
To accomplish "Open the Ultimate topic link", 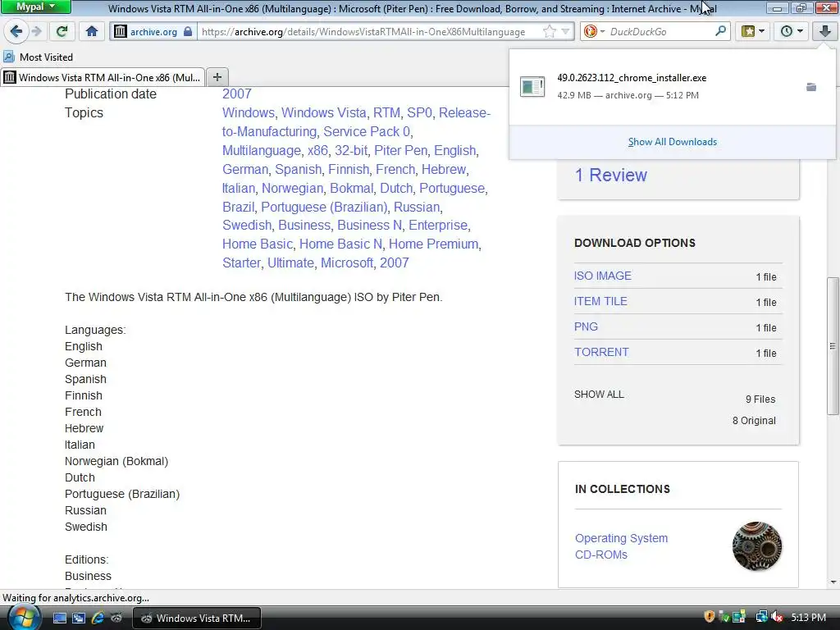I will [290, 263].
